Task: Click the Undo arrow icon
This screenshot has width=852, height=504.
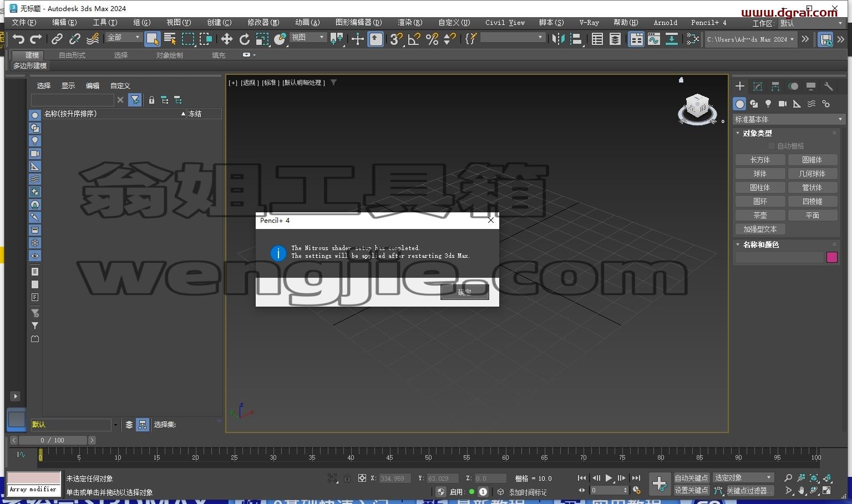Action: [19, 39]
